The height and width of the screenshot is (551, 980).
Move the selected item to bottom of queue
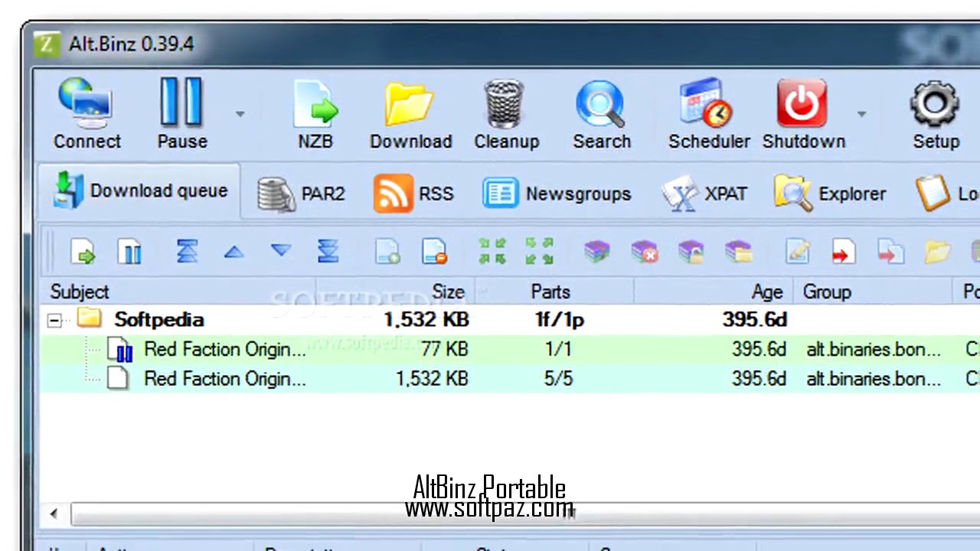click(x=327, y=252)
